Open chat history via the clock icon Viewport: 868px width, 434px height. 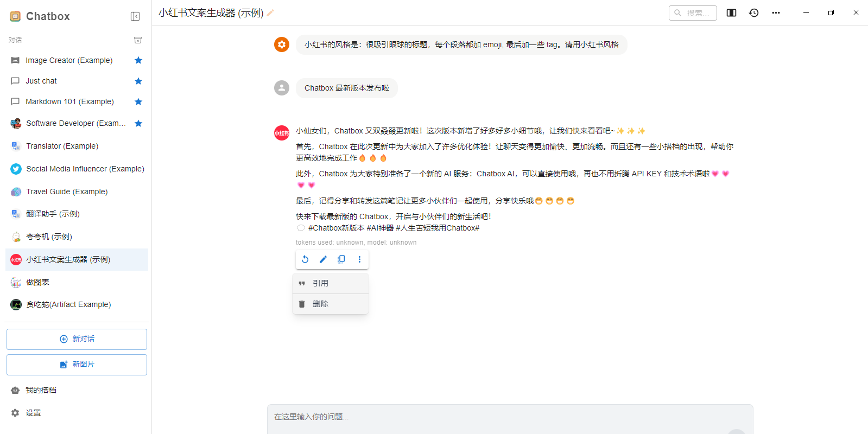[753, 12]
